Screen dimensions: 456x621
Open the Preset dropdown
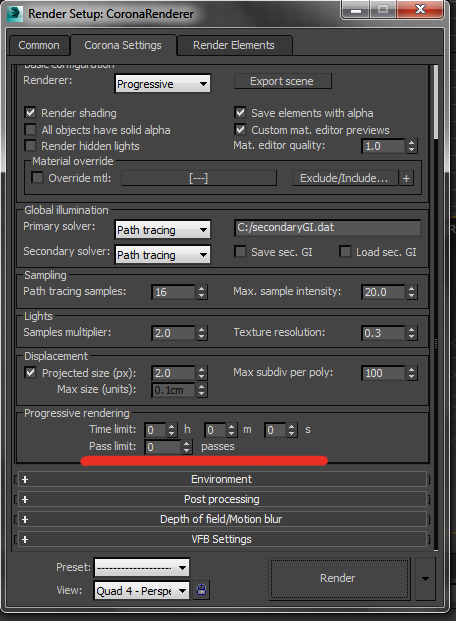click(x=141, y=568)
